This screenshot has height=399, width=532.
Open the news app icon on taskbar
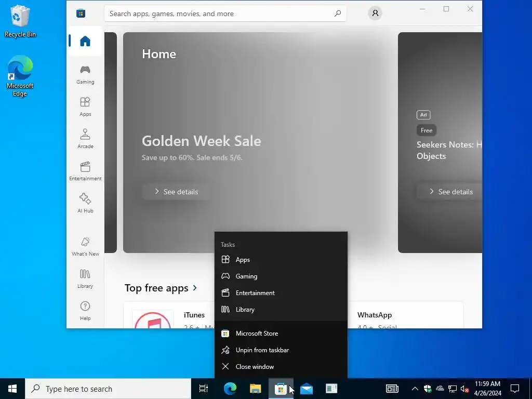click(331, 389)
